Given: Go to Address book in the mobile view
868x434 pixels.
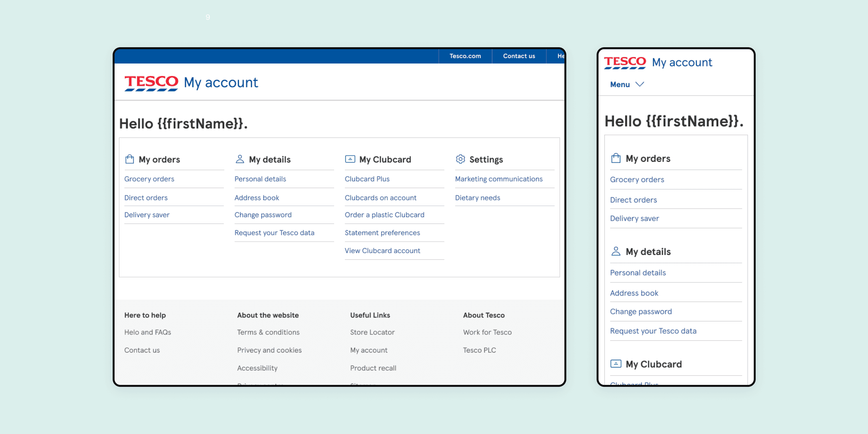Looking at the screenshot, I should [x=634, y=293].
